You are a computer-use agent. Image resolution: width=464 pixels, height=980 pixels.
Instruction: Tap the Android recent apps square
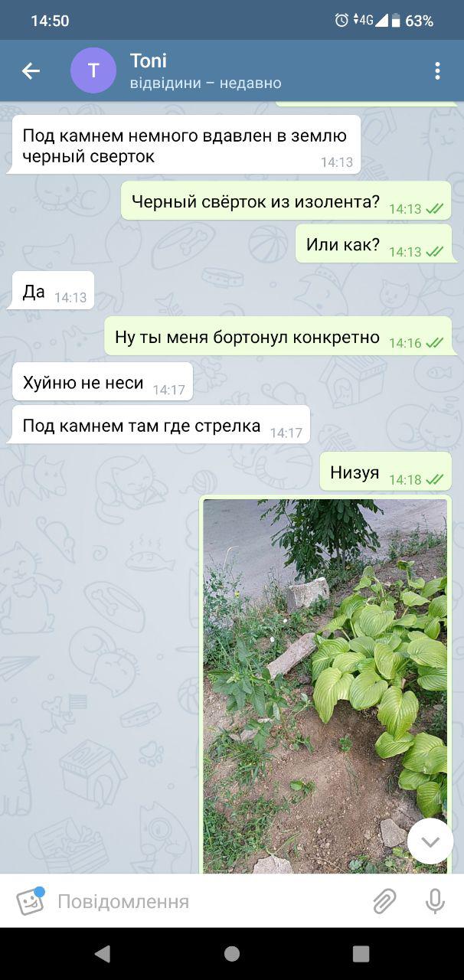361,953
